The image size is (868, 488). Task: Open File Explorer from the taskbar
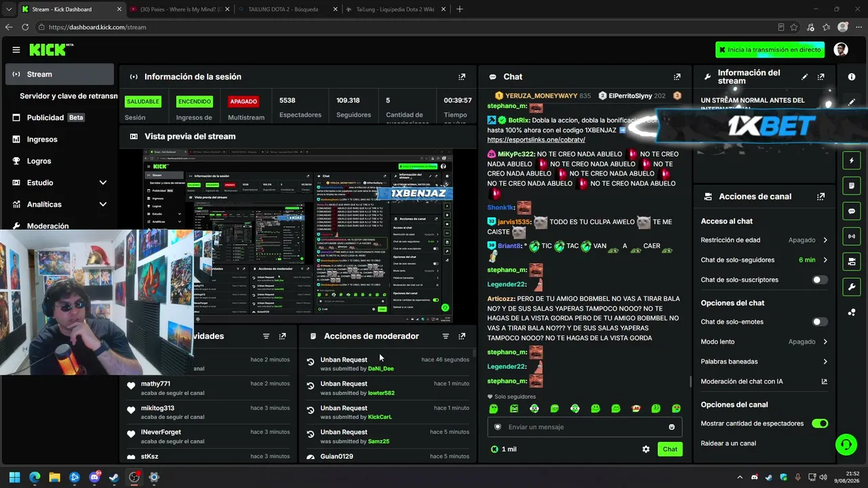pos(55,477)
